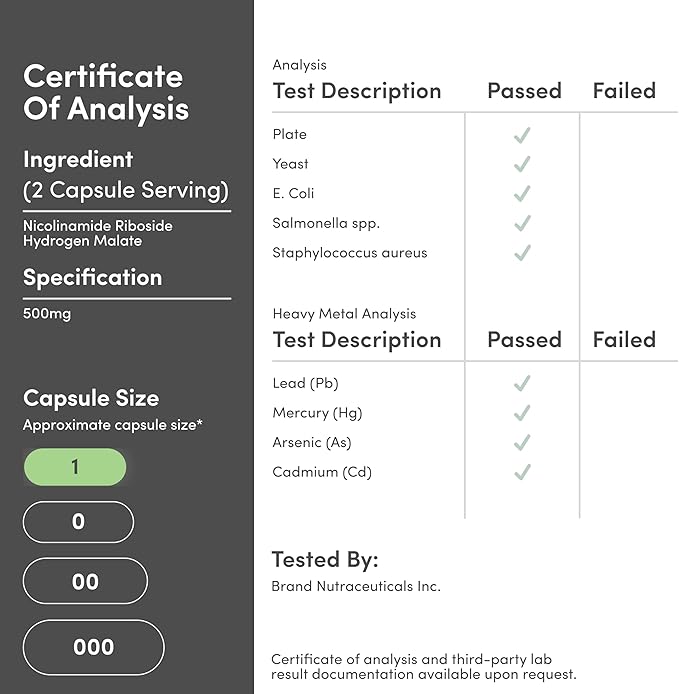The height and width of the screenshot is (694, 679).
Task: Click the Cadmium (Cd) passed checkmark
Action: [x=522, y=472]
